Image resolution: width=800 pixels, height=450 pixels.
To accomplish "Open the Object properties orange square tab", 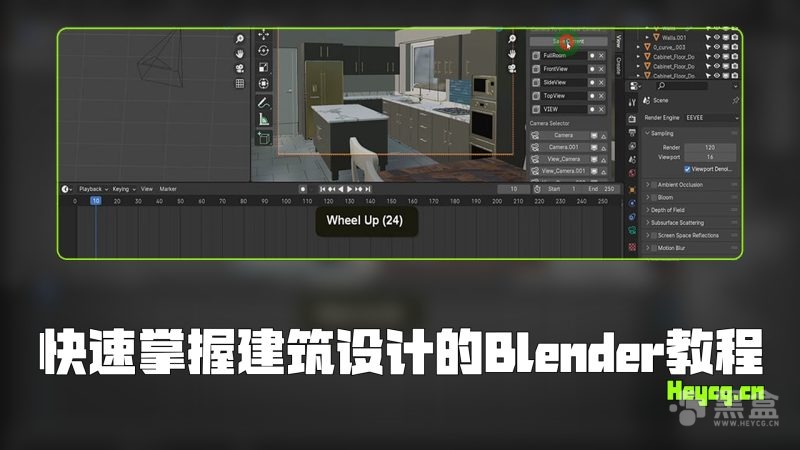I will (x=632, y=190).
